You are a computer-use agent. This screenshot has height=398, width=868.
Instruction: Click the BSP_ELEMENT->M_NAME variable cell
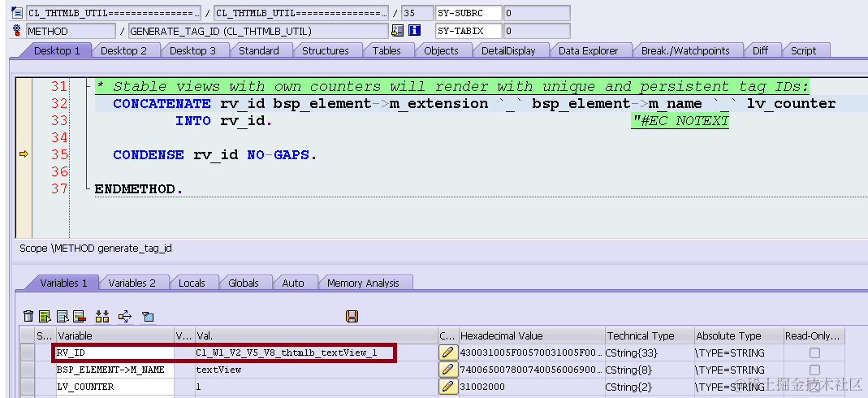(x=114, y=370)
